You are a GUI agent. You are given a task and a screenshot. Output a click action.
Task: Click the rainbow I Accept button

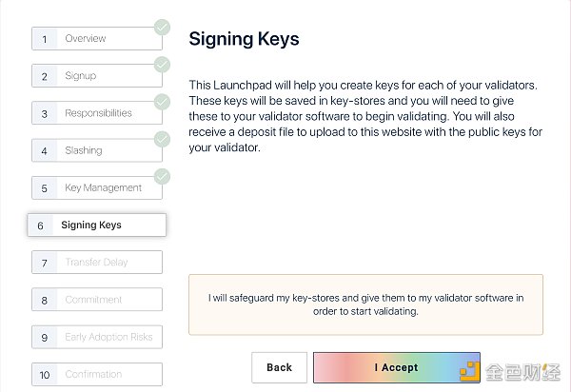pyautogui.click(x=396, y=367)
